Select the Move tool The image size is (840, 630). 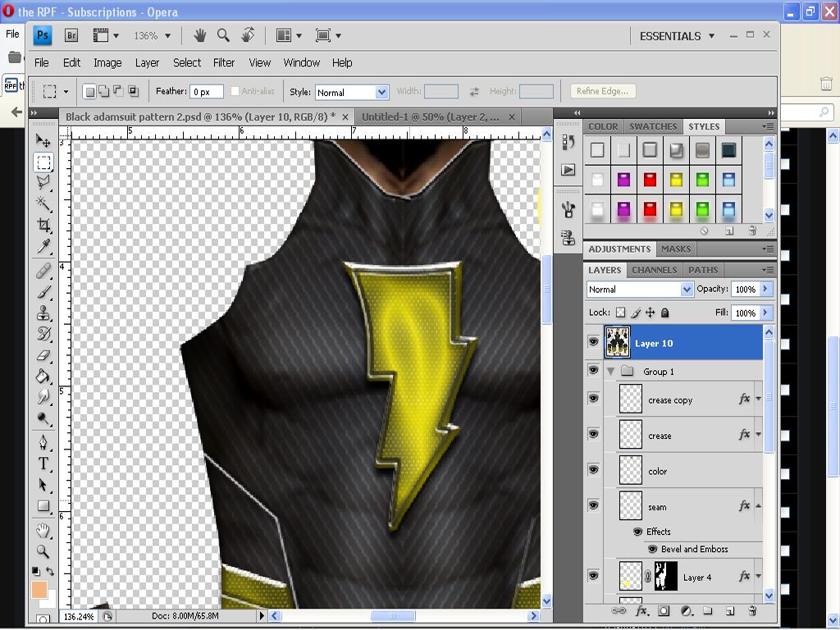click(43, 140)
